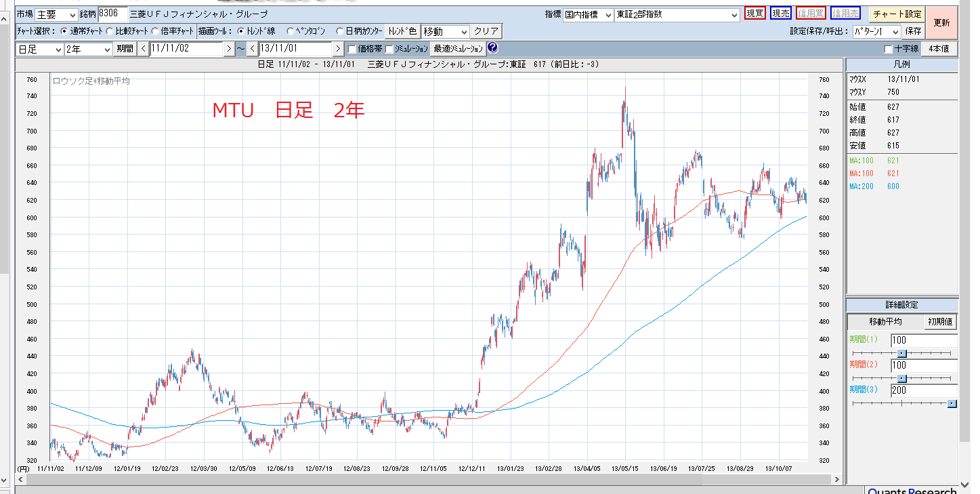Open パターン1 settings dropdown
Viewport: 980px width, 494px height.
(876, 31)
